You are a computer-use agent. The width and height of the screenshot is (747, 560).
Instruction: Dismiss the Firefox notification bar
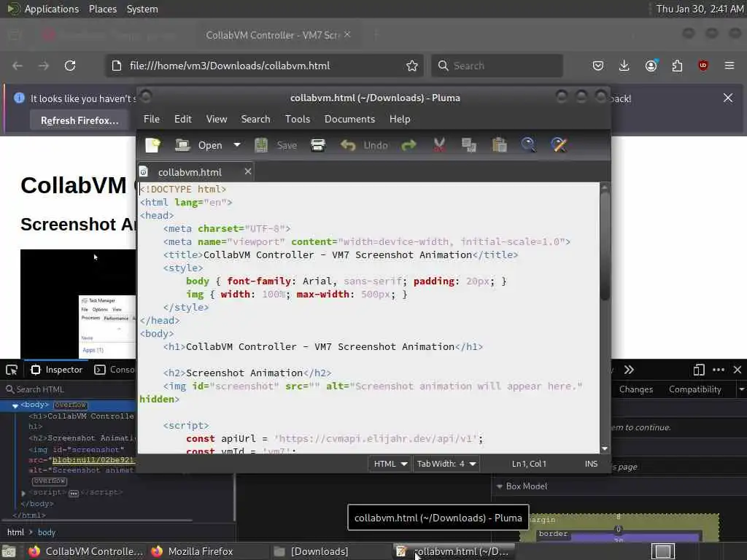728,98
